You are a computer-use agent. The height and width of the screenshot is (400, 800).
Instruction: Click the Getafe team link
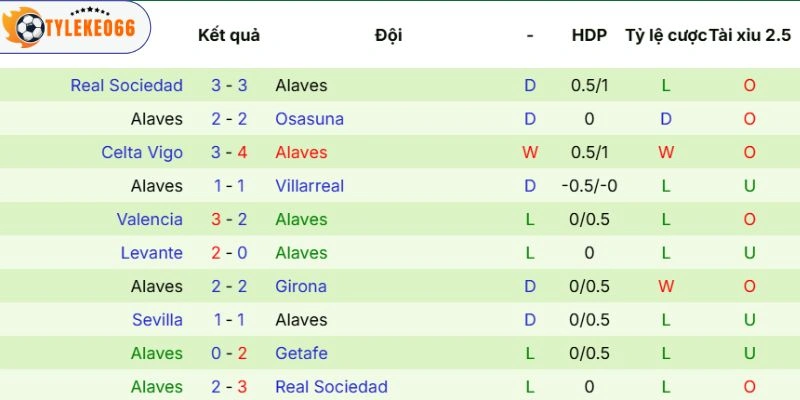pos(301,353)
